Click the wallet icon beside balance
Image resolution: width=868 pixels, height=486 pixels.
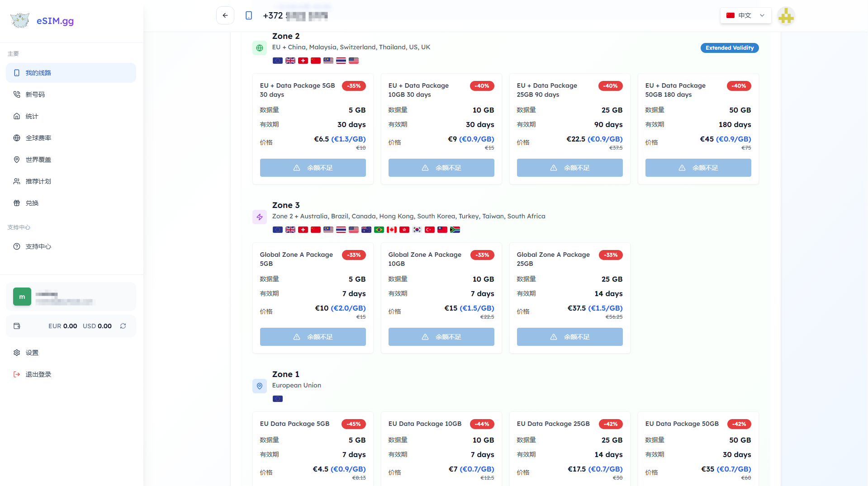tap(17, 326)
